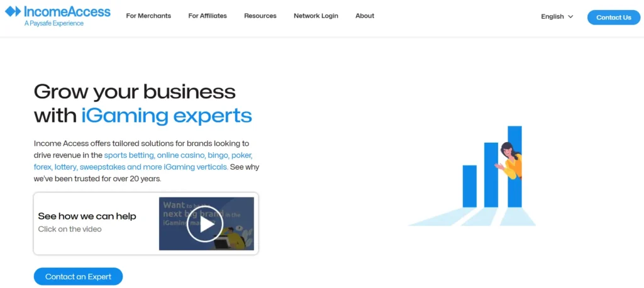Click the video thumbnail image
Screen dimensions: 644x288
[x=206, y=223]
